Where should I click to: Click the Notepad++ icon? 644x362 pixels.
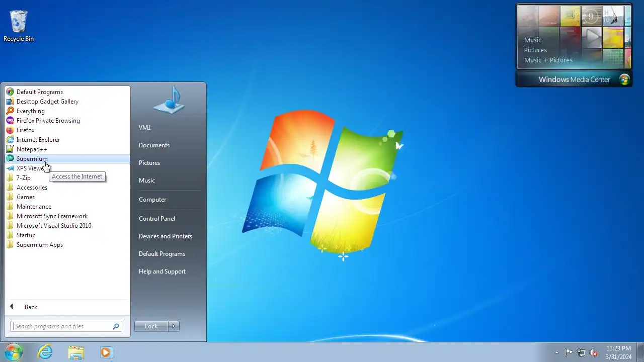click(10, 149)
